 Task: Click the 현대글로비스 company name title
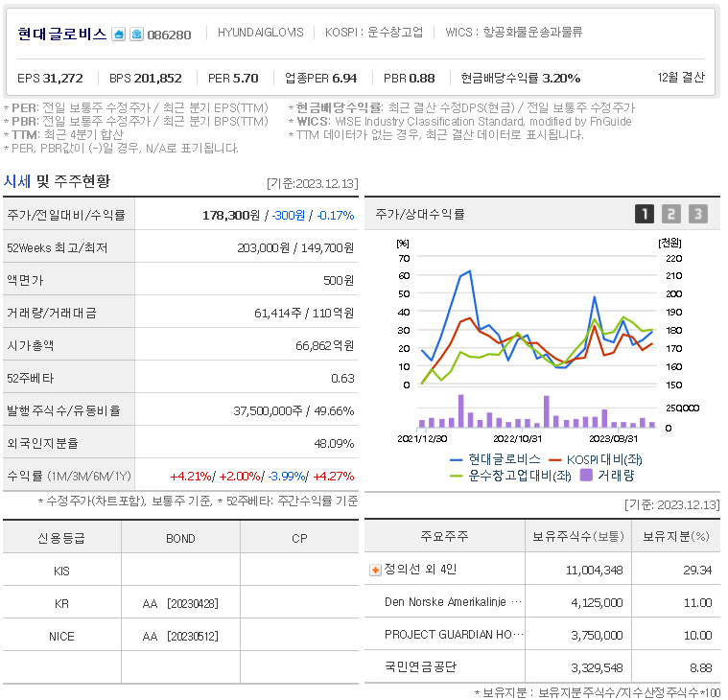(x=62, y=34)
